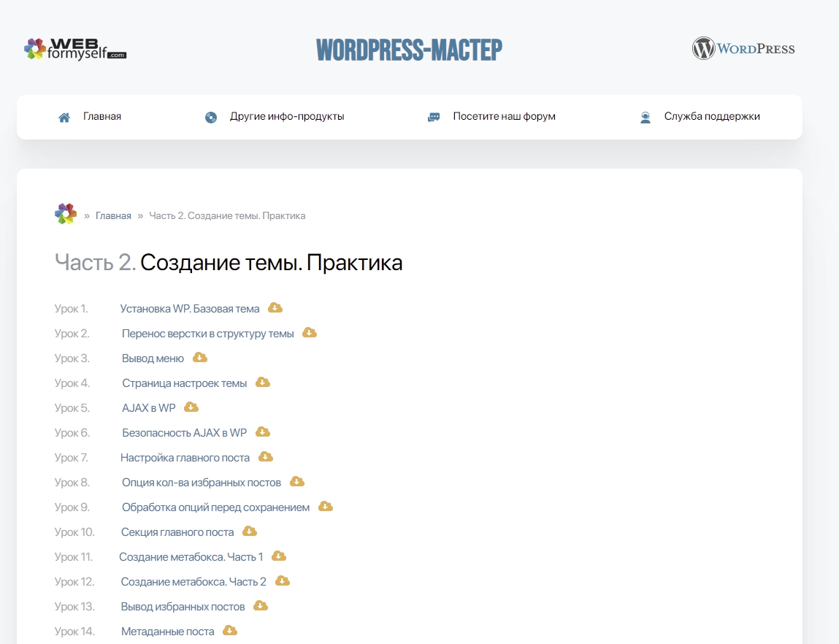Click the disc icon beside Другие инфо-продукты

pos(211,117)
